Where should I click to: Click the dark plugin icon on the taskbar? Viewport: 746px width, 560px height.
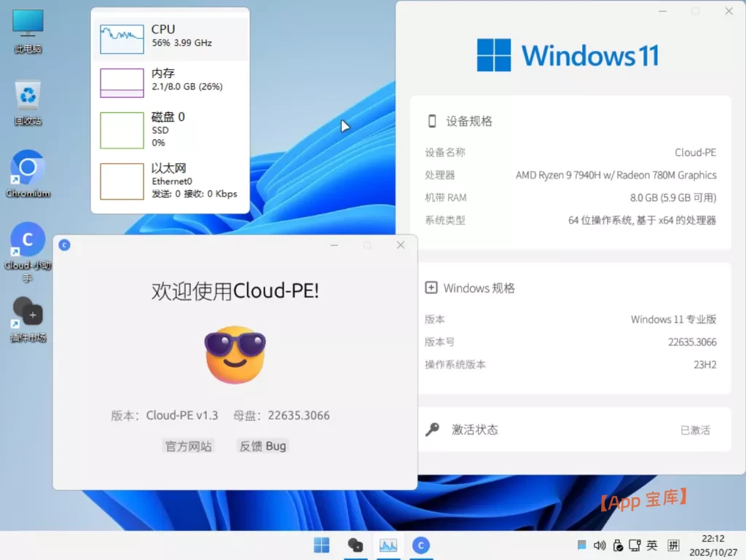pyautogui.click(x=355, y=545)
